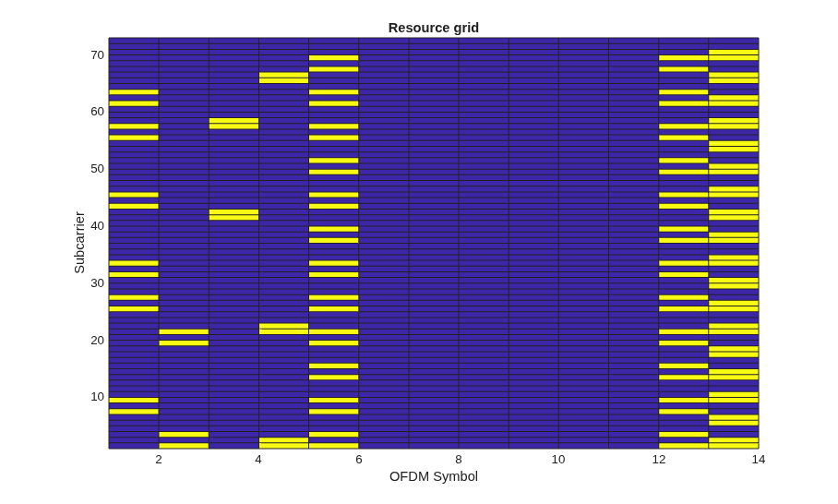
Task: Select the "OFDM Symbol" x-axis label
Action: point(434,476)
